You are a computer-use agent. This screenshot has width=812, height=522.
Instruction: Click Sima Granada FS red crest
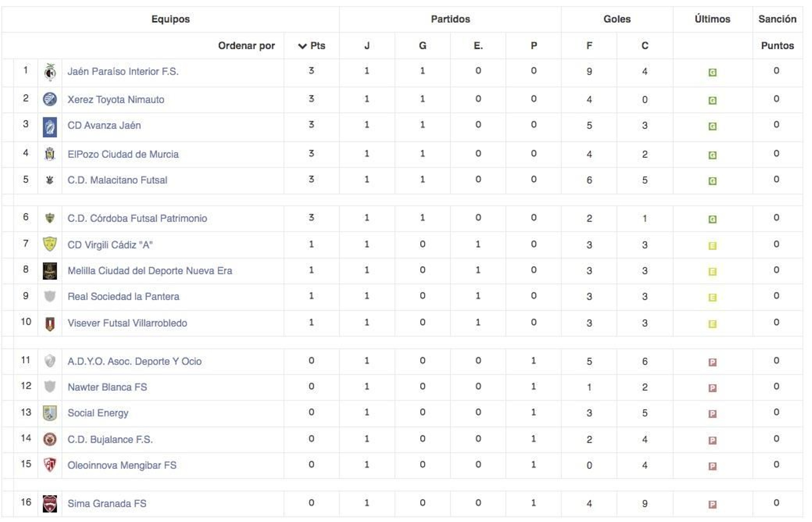pos(50,504)
